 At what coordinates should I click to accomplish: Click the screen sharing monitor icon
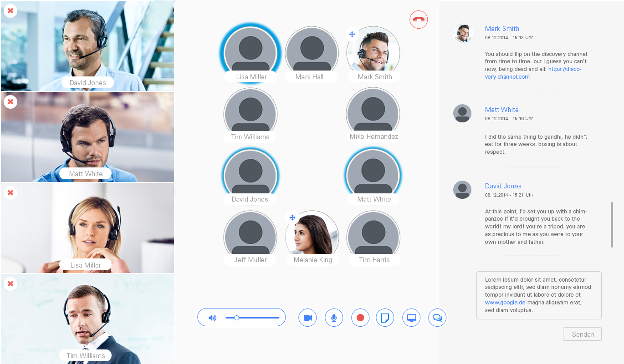[411, 318]
